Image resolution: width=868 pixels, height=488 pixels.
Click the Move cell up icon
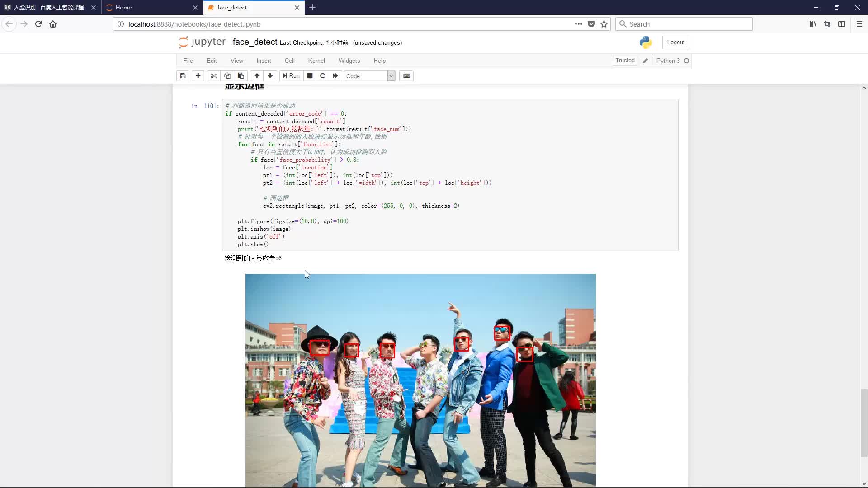point(256,75)
